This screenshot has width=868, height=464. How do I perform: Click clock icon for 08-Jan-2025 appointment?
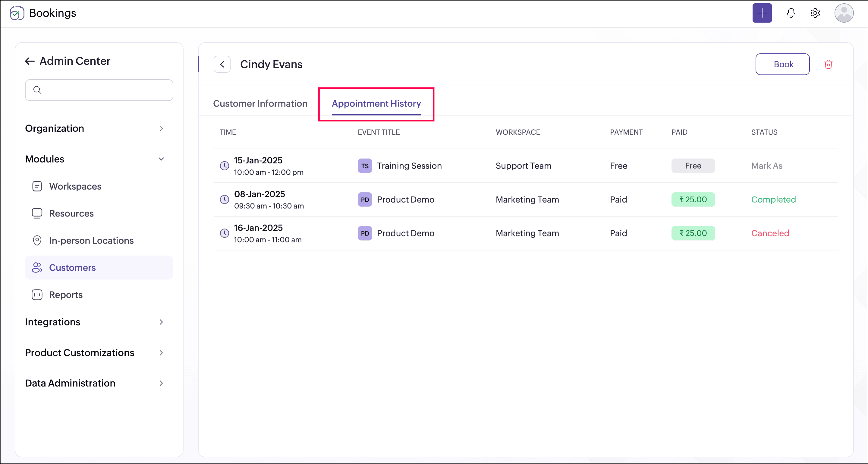(225, 200)
